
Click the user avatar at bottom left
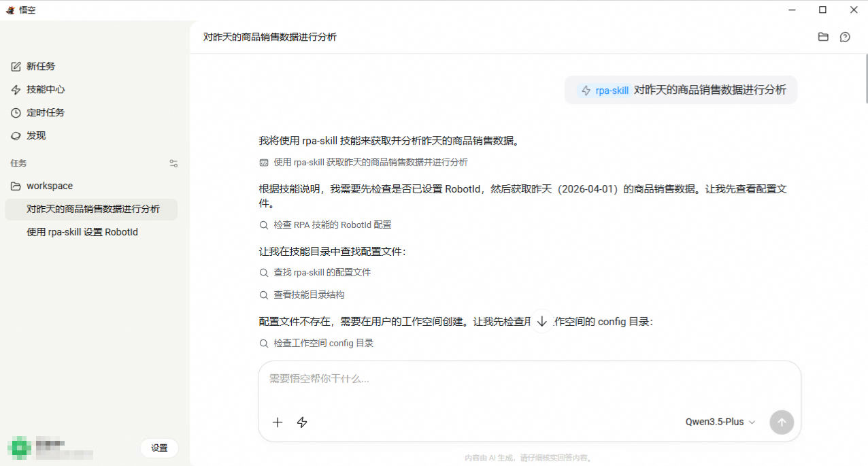point(19,448)
